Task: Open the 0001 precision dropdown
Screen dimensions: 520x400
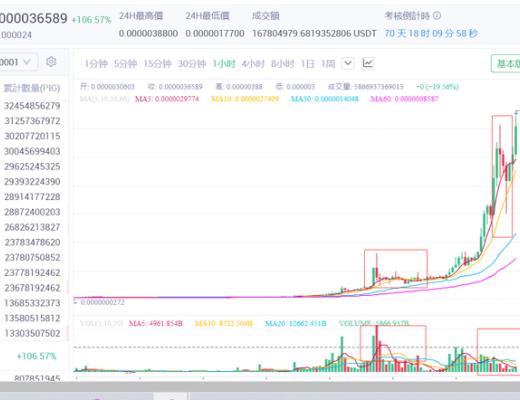Action: (x=18, y=62)
